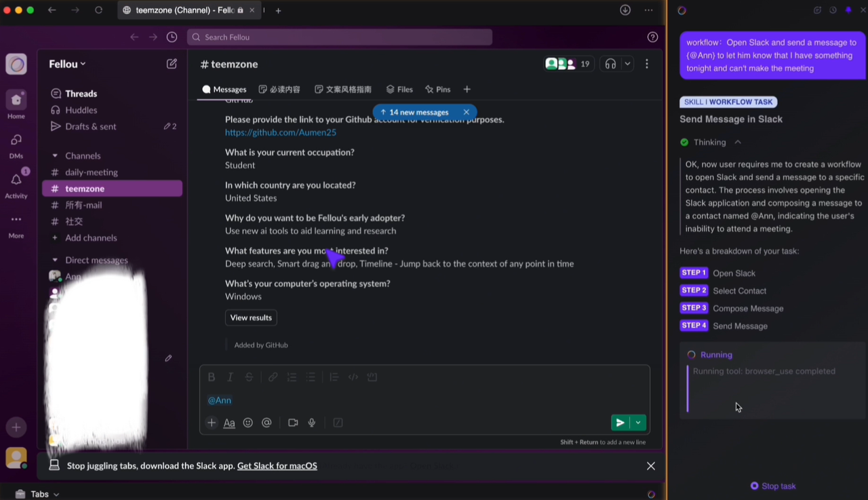Collapse the Channels section
This screenshot has height=500, width=868.
pyautogui.click(x=55, y=156)
